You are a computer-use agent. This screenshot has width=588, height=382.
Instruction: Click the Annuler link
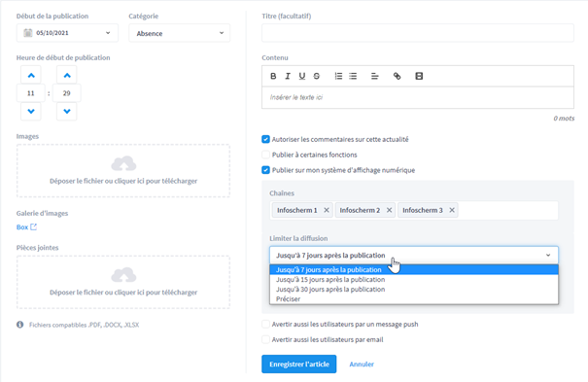click(362, 364)
